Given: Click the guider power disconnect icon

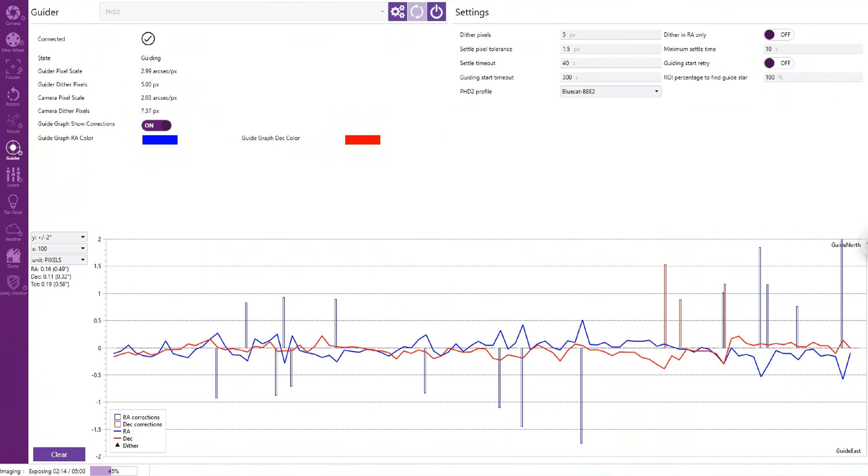Looking at the screenshot, I should (x=436, y=12).
